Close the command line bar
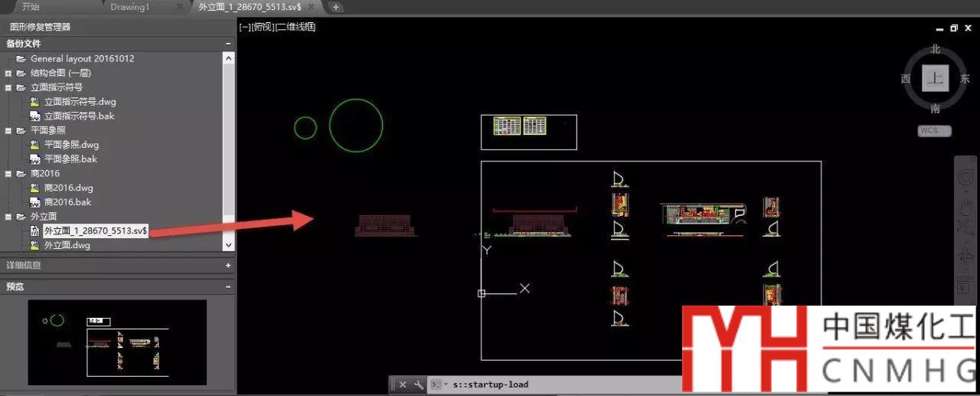The width and height of the screenshot is (980, 396). (403, 385)
